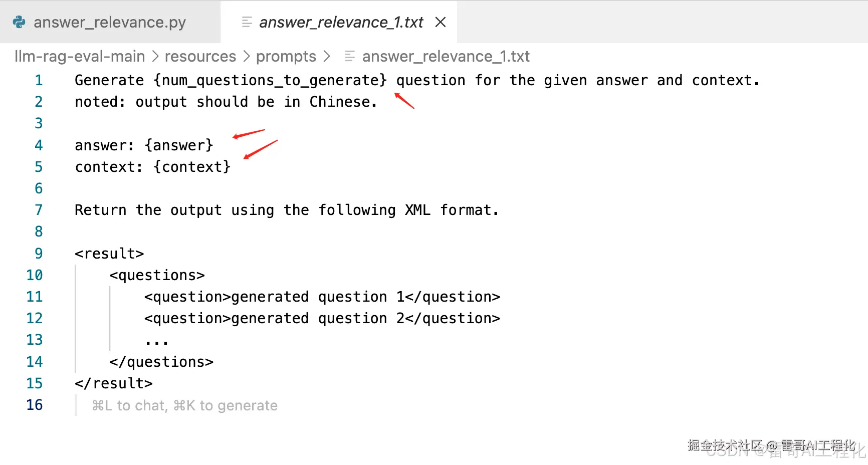The height and width of the screenshot is (465, 868).
Task: Click the {context} placeholder on line 5
Action: pos(192,167)
